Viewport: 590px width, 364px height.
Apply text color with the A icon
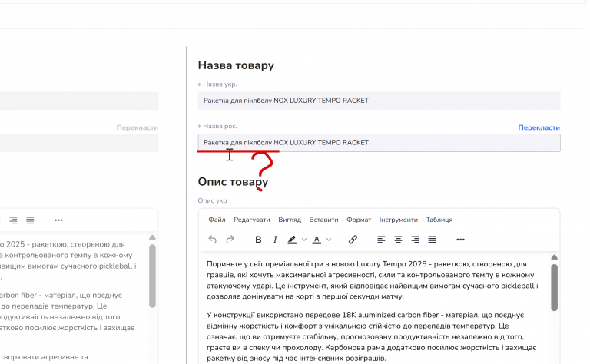(x=317, y=240)
